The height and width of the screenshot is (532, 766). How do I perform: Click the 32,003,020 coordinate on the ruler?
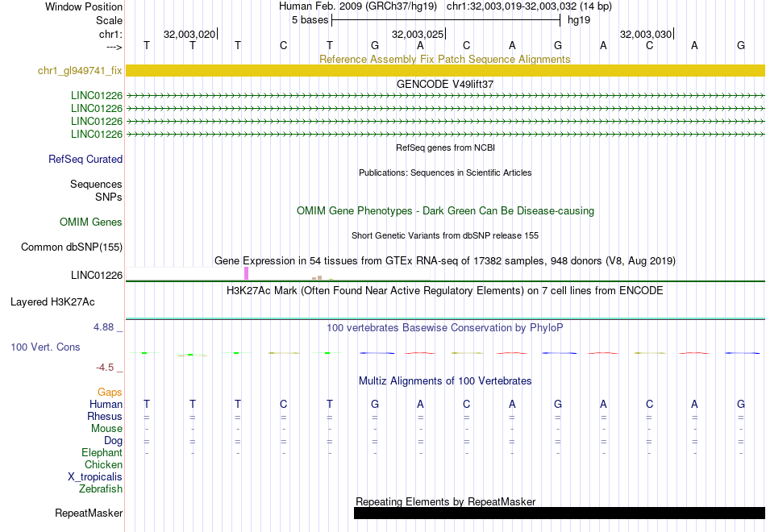tap(189, 34)
